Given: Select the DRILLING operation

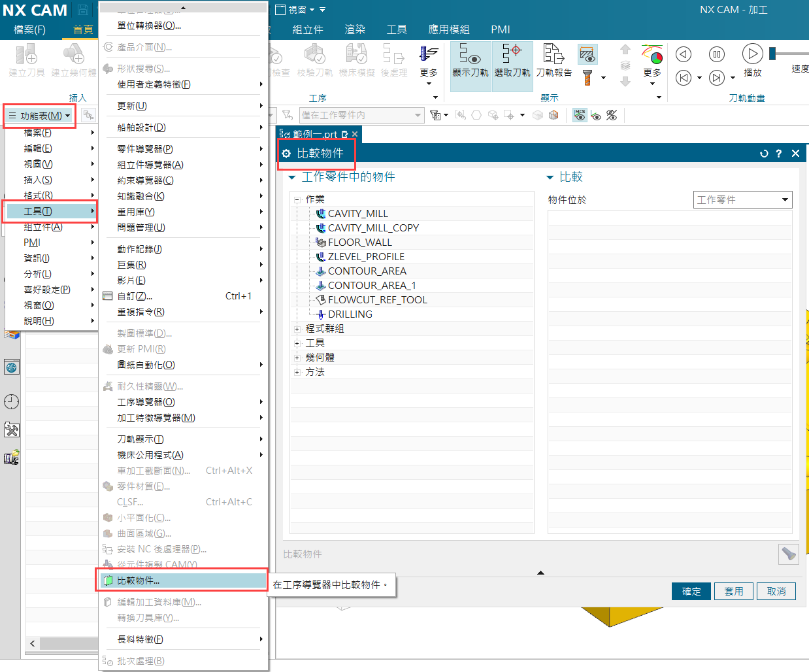Looking at the screenshot, I should [x=350, y=314].
